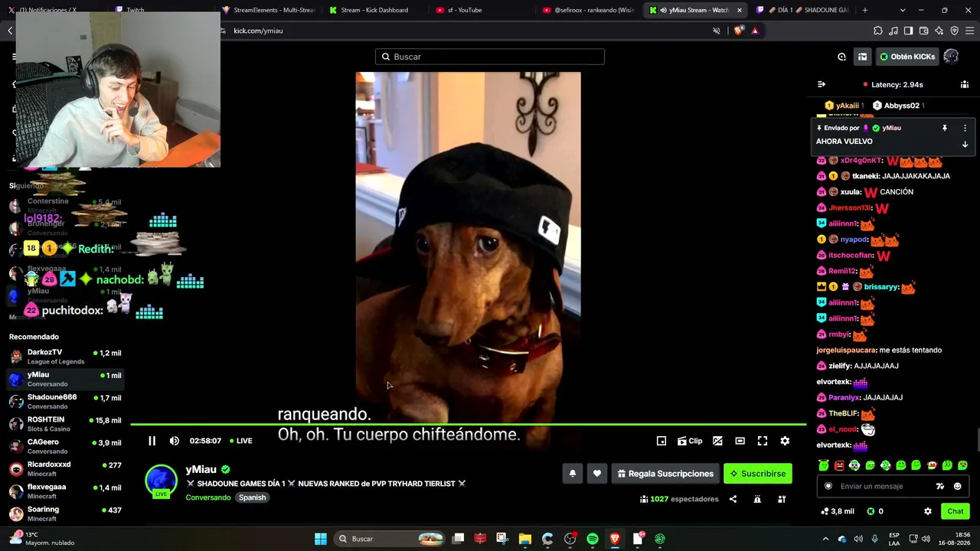Image resolution: width=980 pixels, height=551 pixels.
Task: Expand the pinned message down arrow
Action: click(965, 144)
